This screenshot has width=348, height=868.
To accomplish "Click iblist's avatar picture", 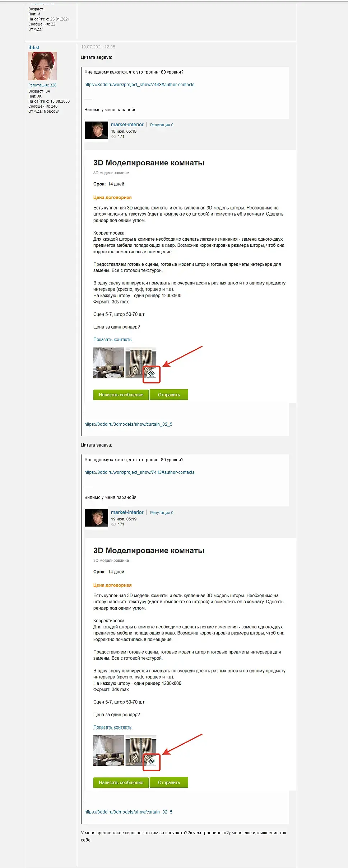I will coord(42,66).
